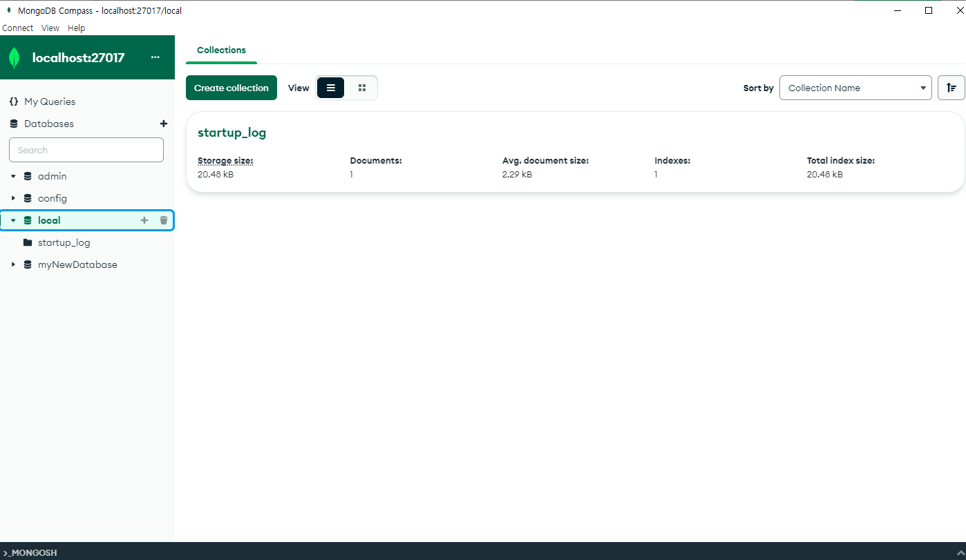
Task: Click the My Queries braces icon
Action: pyautogui.click(x=14, y=102)
